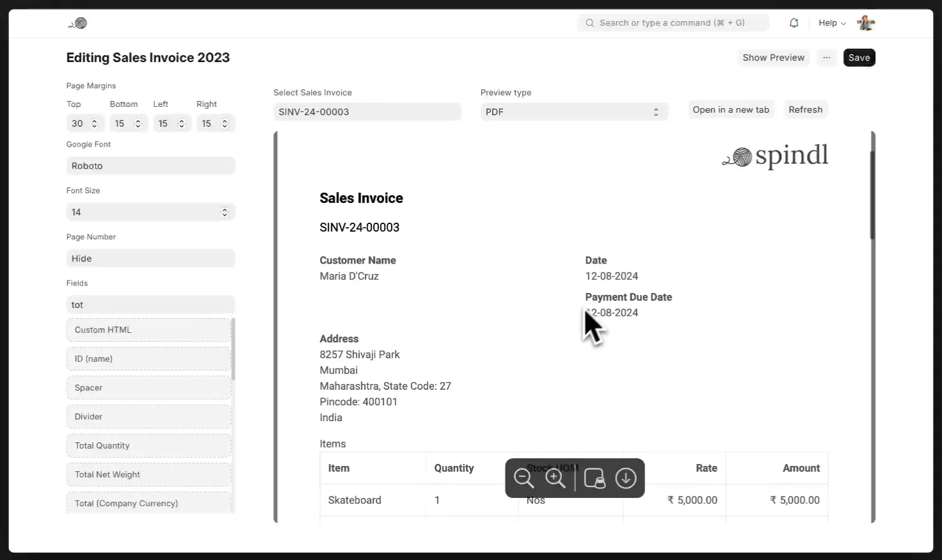Click the Fields search box containing 'tot'
Image resolution: width=942 pixels, height=560 pixels.
(150, 305)
